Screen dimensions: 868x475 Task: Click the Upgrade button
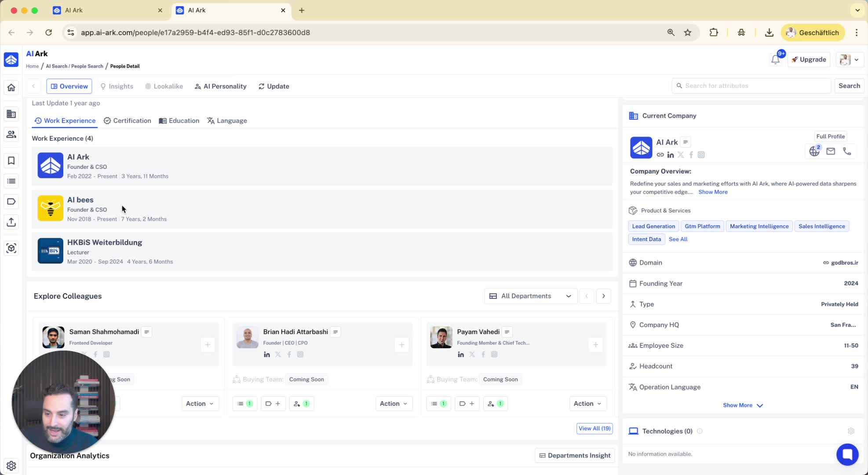808,59
